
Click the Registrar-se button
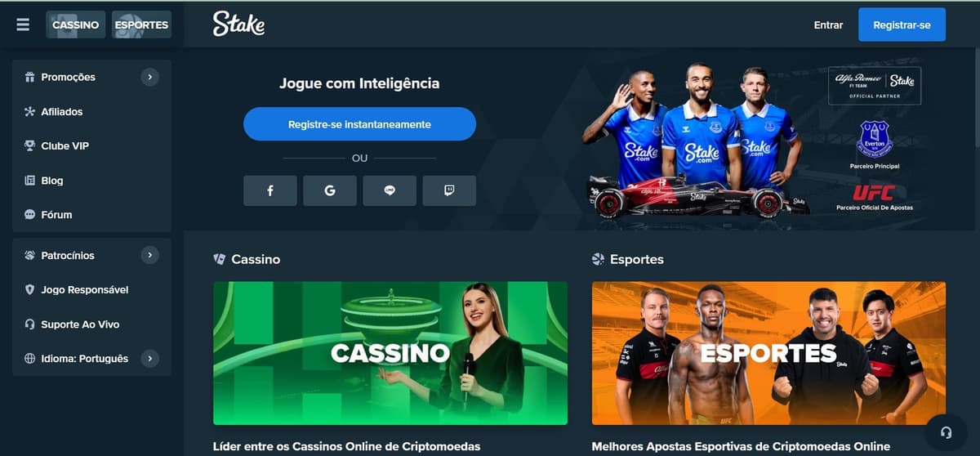tap(902, 25)
